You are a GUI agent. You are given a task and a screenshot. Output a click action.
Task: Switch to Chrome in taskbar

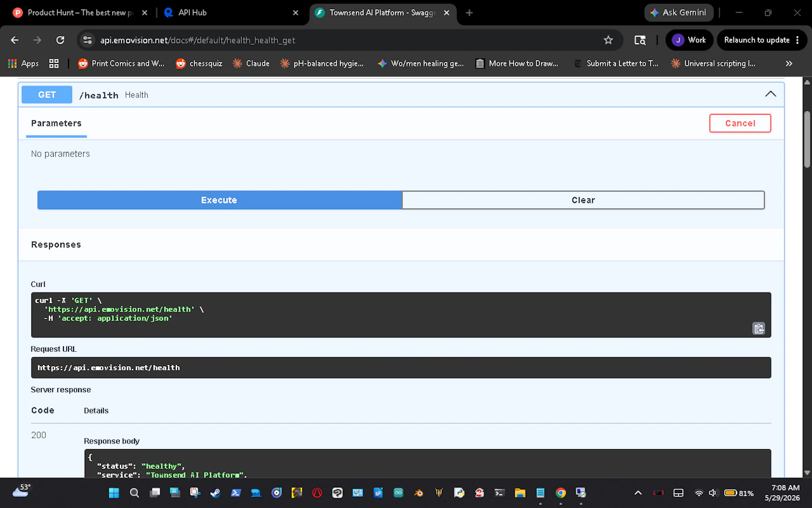pos(561,493)
